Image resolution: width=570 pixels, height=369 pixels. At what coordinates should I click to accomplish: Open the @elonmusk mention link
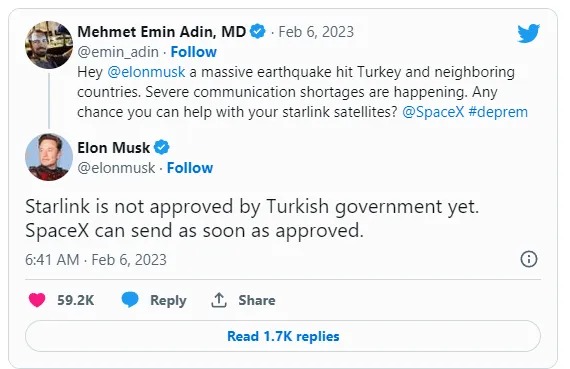pos(146,72)
